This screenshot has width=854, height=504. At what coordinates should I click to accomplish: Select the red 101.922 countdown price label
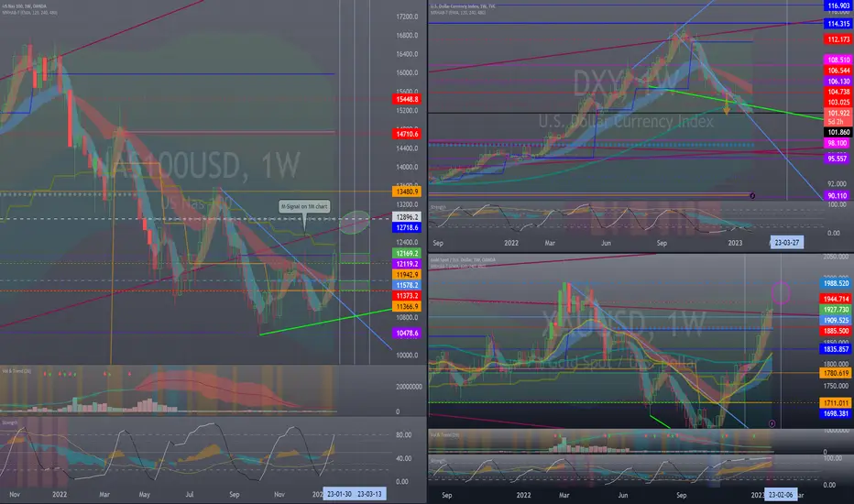(838, 117)
